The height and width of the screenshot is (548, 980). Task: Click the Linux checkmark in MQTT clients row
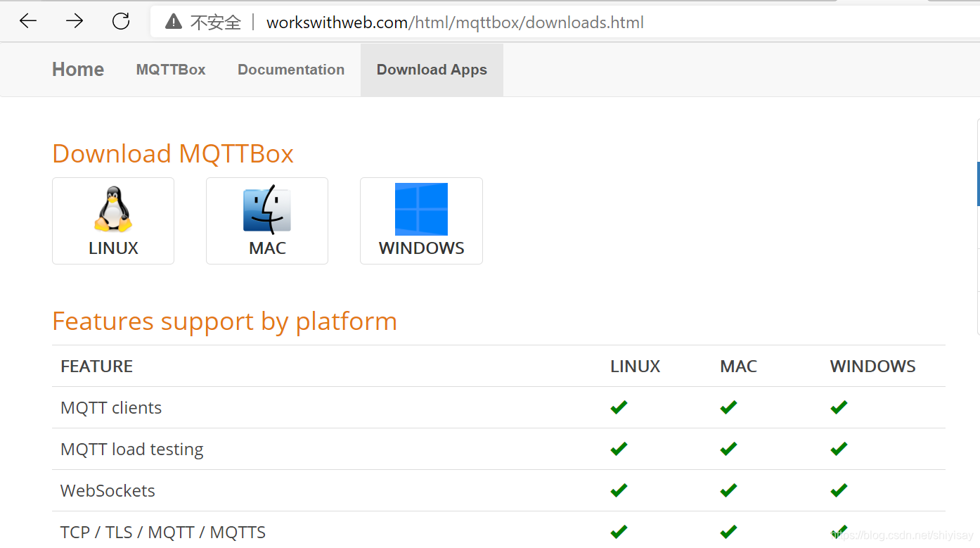(619, 407)
